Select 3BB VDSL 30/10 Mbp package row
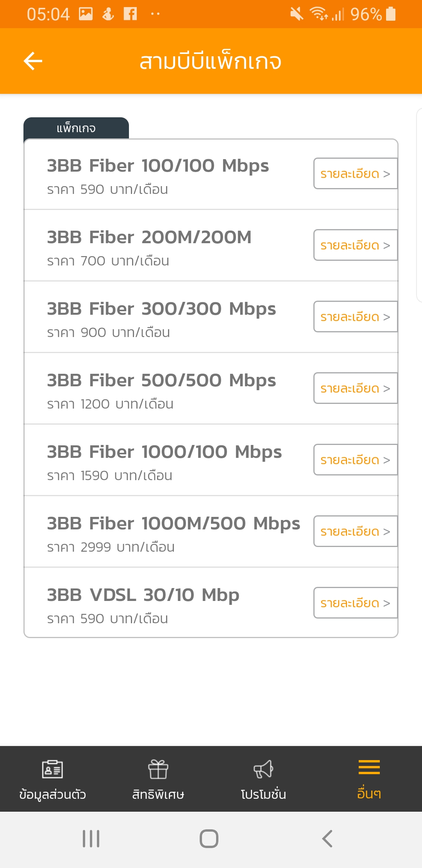 [211, 603]
